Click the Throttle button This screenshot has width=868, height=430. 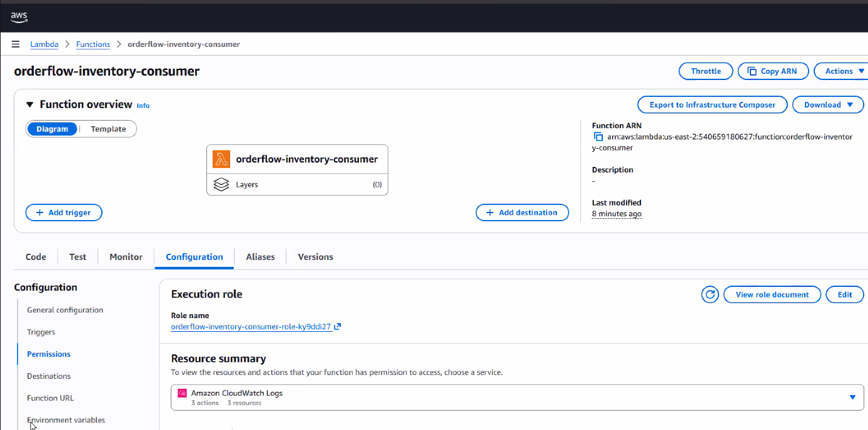tap(706, 71)
